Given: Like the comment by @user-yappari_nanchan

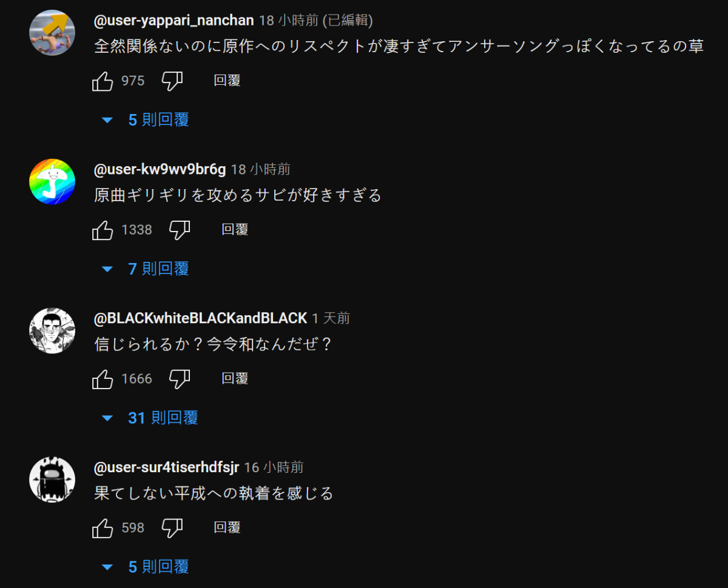Looking at the screenshot, I should pyautogui.click(x=103, y=81).
